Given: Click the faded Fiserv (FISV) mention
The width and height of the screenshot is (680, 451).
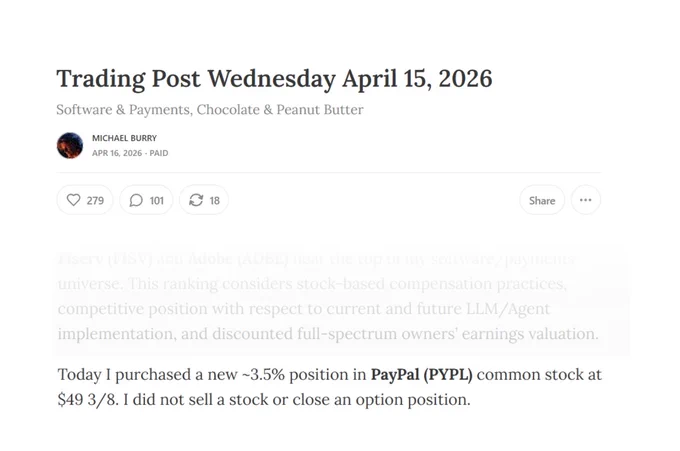Looking at the screenshot, I should (x=105, y=258).
